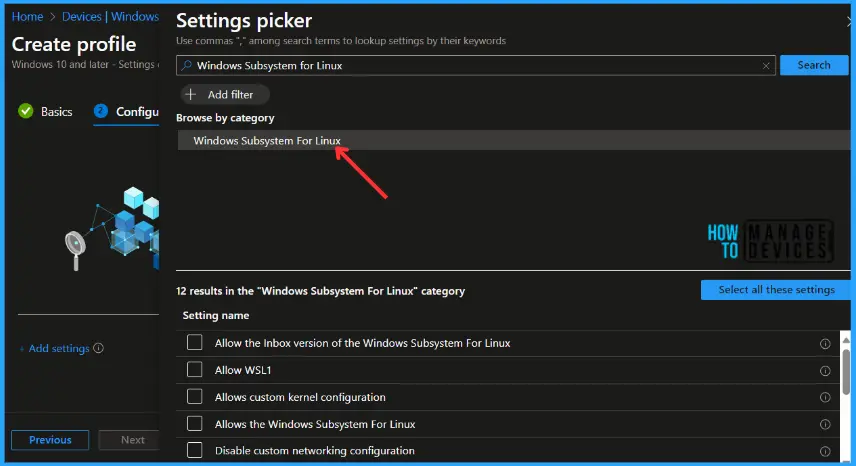
Task: Open the Basics tab
Action: point(45,112)
